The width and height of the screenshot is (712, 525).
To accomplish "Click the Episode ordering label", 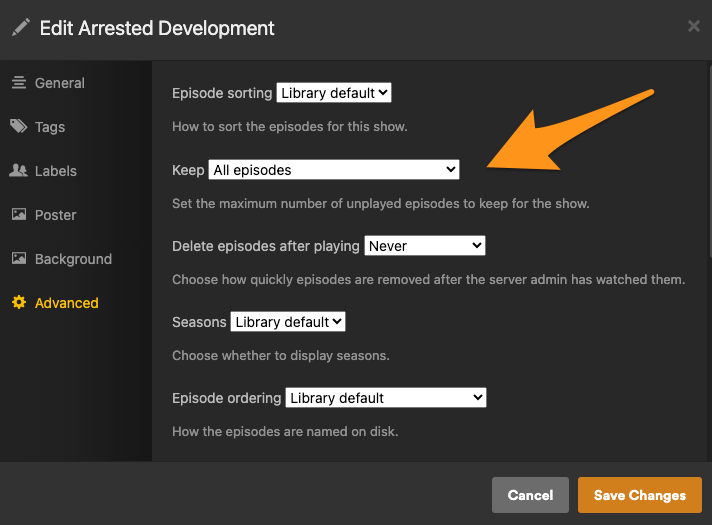I will (227, 398).
